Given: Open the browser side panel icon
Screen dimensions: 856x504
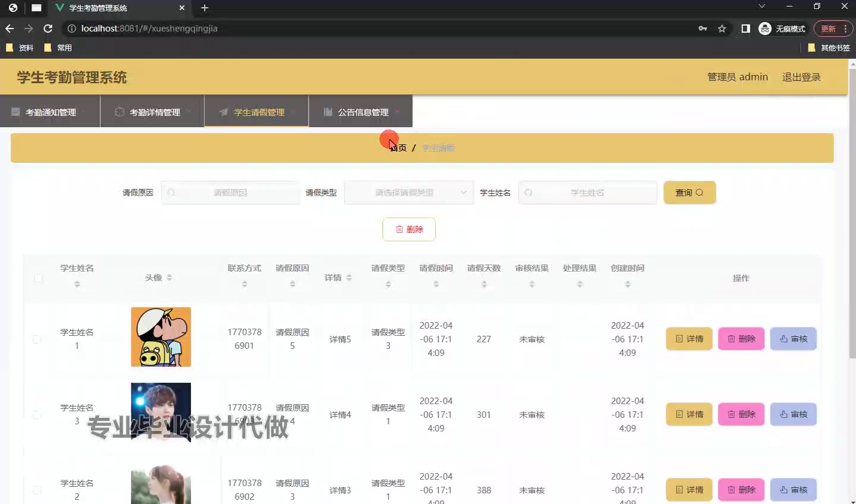Looking at the screenshot, I should pyautogui.click(x=745, y=29).
